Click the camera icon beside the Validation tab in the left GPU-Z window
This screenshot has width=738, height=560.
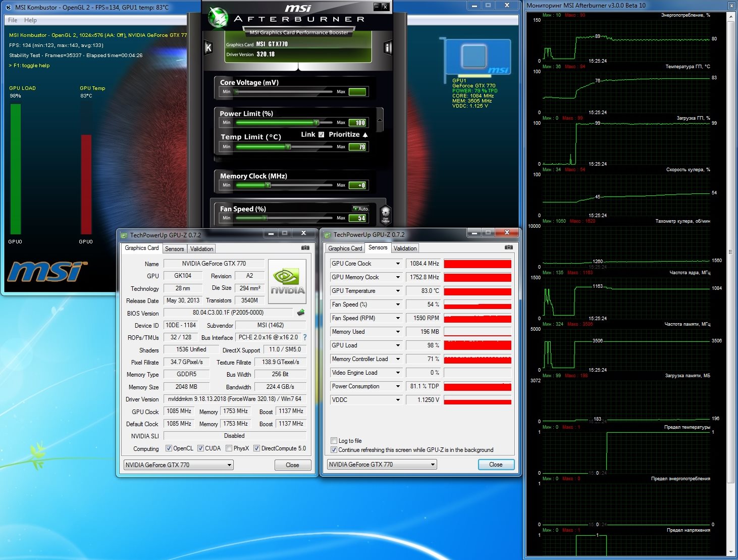click(x=305, y=248)
